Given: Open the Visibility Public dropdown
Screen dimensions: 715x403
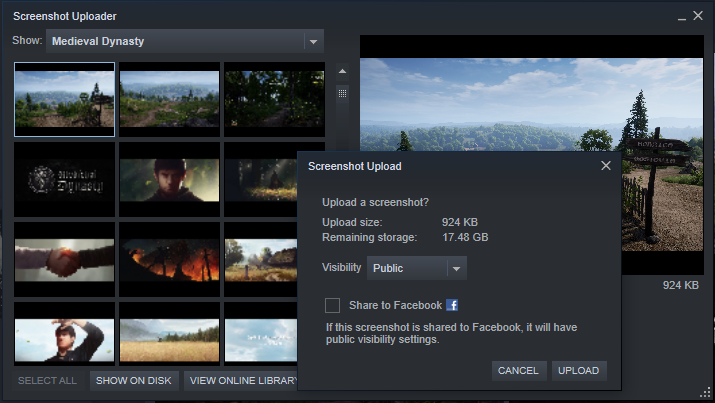Looking at the screenshot, I should [416, 268].
